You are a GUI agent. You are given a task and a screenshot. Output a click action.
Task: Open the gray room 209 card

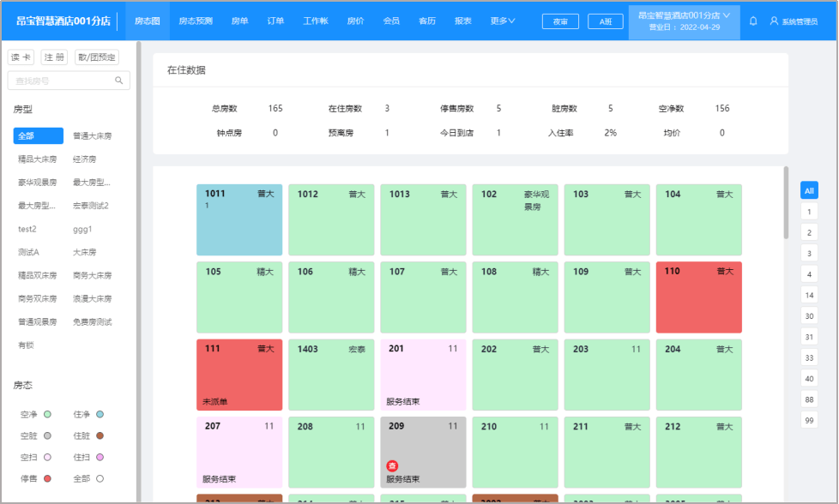point(423,453)
